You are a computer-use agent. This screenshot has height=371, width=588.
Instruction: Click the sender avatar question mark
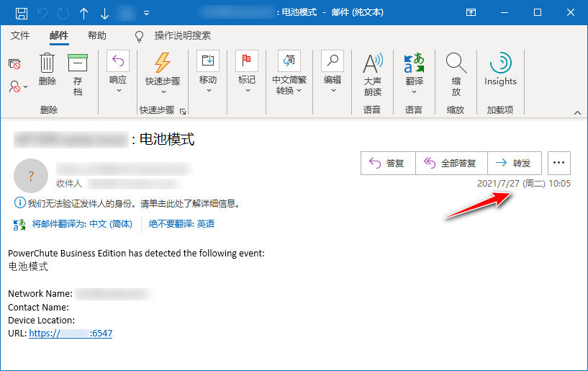[x=31, y=176]
